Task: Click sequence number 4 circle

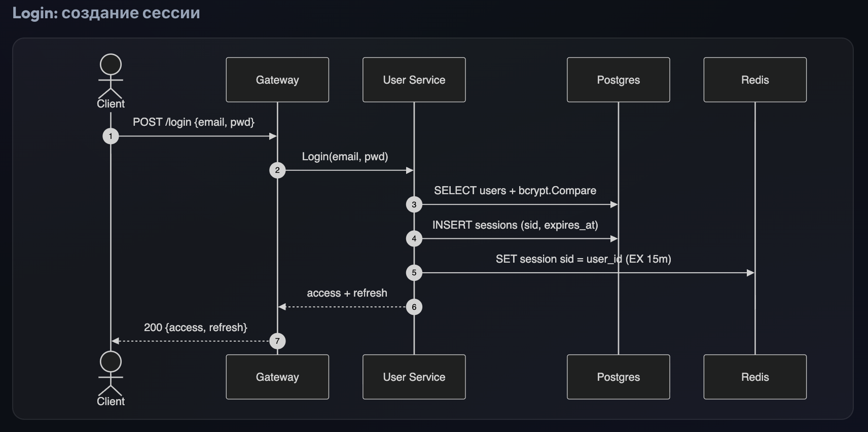Action: [414, 239]
